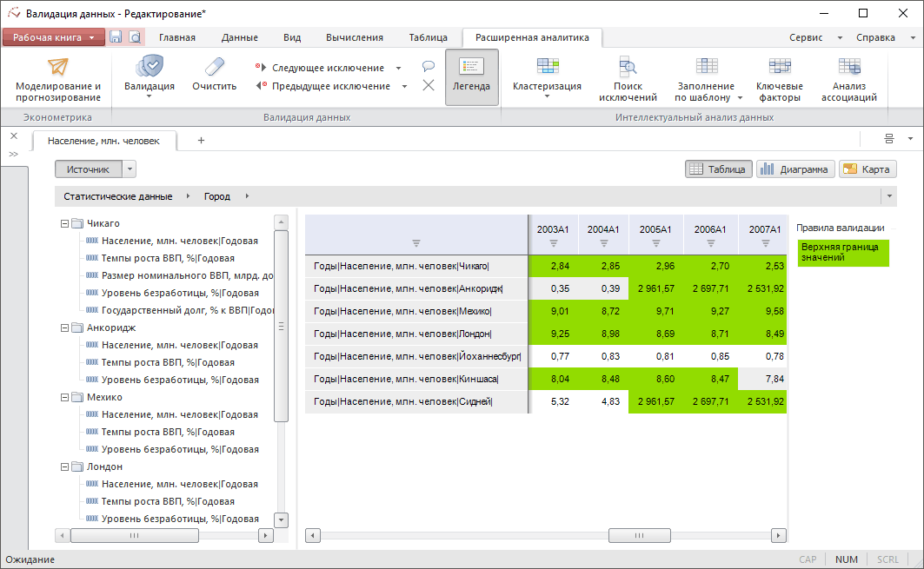The height and width of the screenshot is (569, 924).
Task: Go to Следующее исключение
Action: [327, 68]
